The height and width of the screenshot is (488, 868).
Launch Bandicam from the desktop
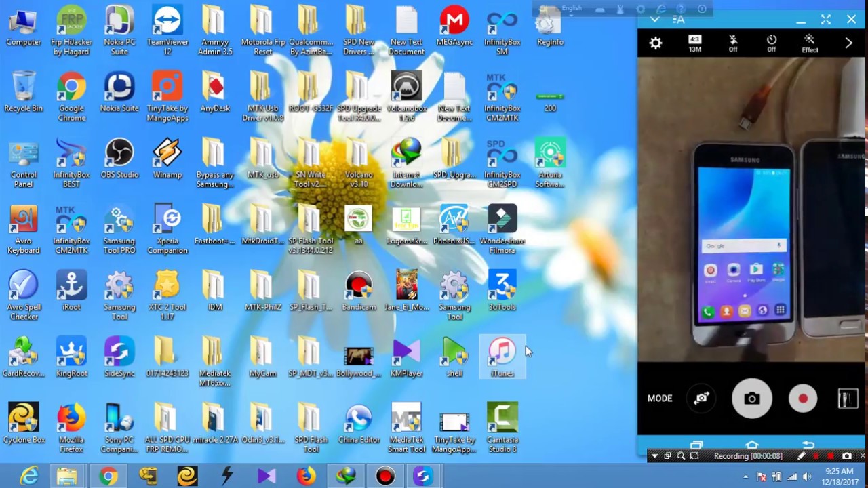pos(359,291)
